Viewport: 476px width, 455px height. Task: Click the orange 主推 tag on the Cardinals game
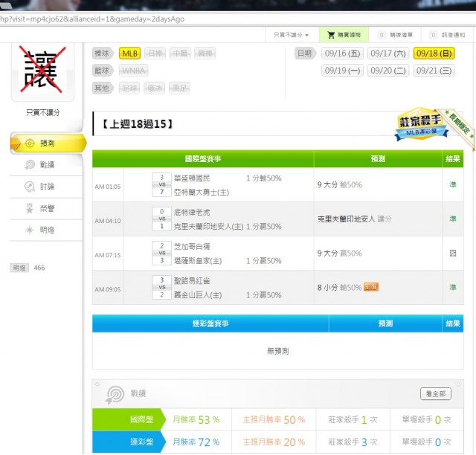[x=370, y=287]
